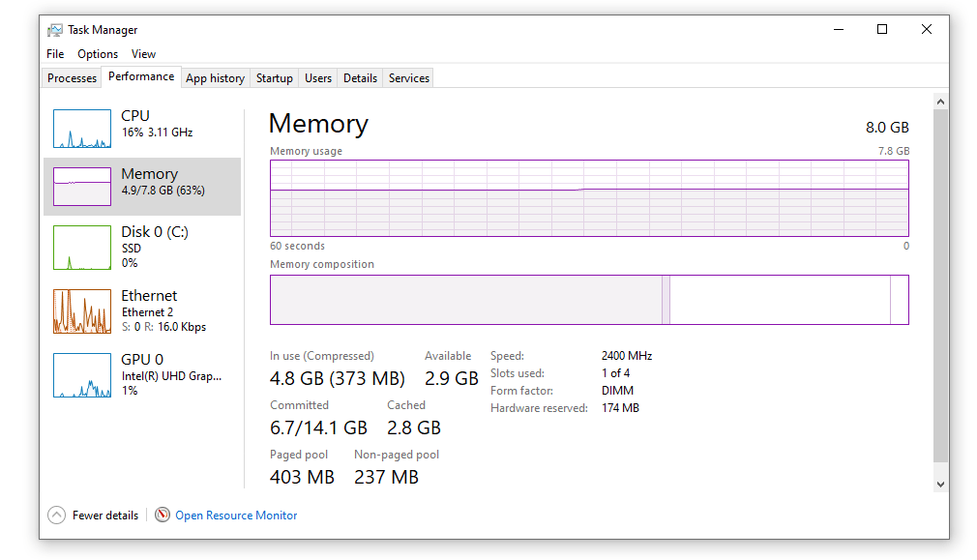Click the '174 MB' hardware reserved value
The height and width of the screenshot is (560, 977).
coord(621,408)
